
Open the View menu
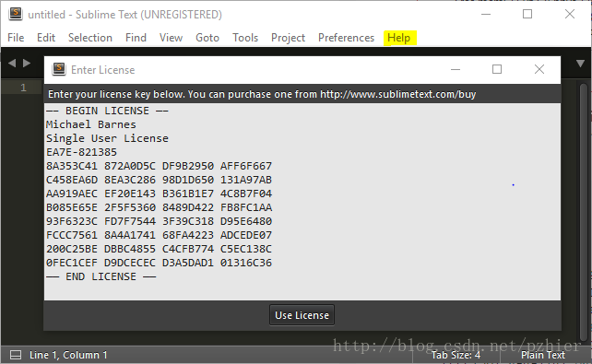click(171, 38)
